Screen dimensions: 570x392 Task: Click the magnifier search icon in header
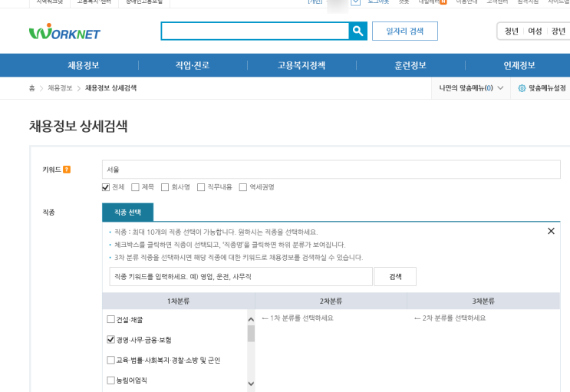click(x=357, y=31)
